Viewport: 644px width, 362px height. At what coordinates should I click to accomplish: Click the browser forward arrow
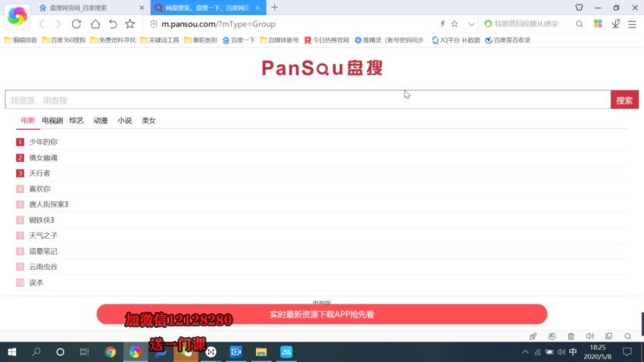click(x=58, y=24)
